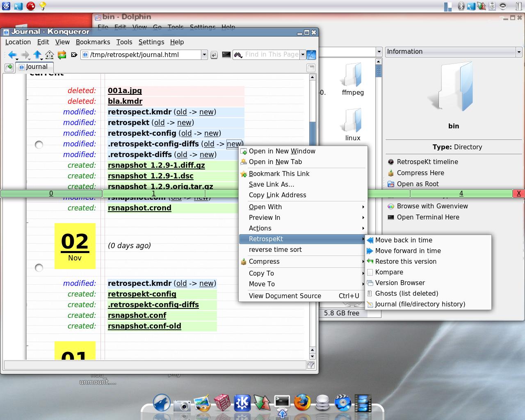The height and width of the screenshot is (420, 525).
Task: Open the KDE menu icon in the top panel
Action: 6,6
